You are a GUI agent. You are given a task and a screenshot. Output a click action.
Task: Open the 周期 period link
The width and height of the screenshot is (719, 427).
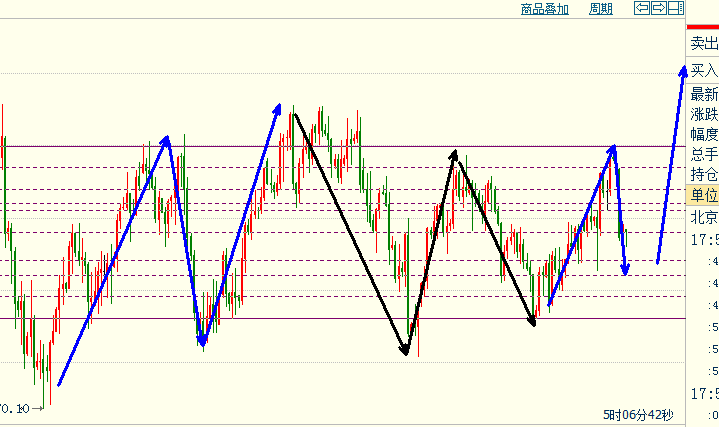[601, 9]
